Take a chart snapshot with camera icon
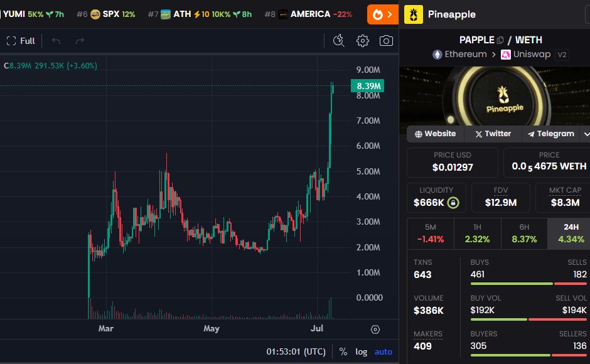 click(386, 41)
